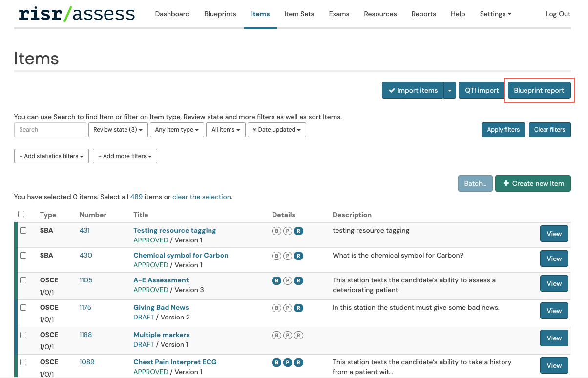Go to the Blueprints tab
The image size is (588, 378).
tap(220, 14)
